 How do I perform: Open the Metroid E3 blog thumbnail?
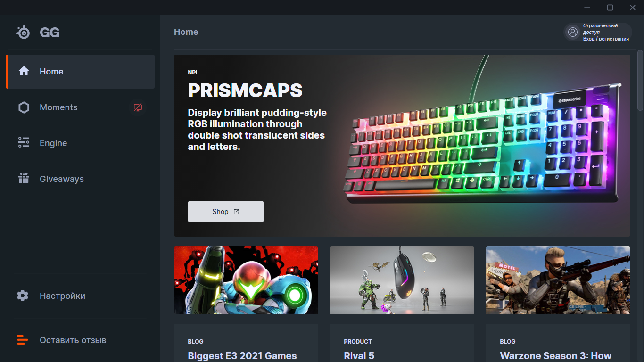pyautogui.click(x=246, y=280)
